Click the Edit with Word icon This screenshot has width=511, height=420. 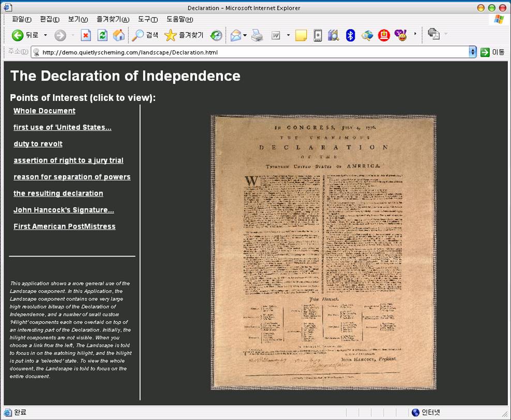click(276, 35)
